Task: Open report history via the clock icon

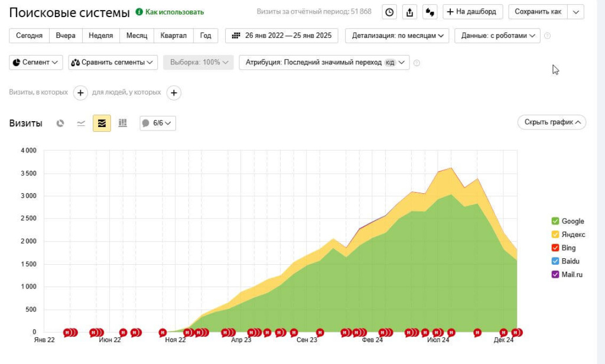Action: point(389,12)
